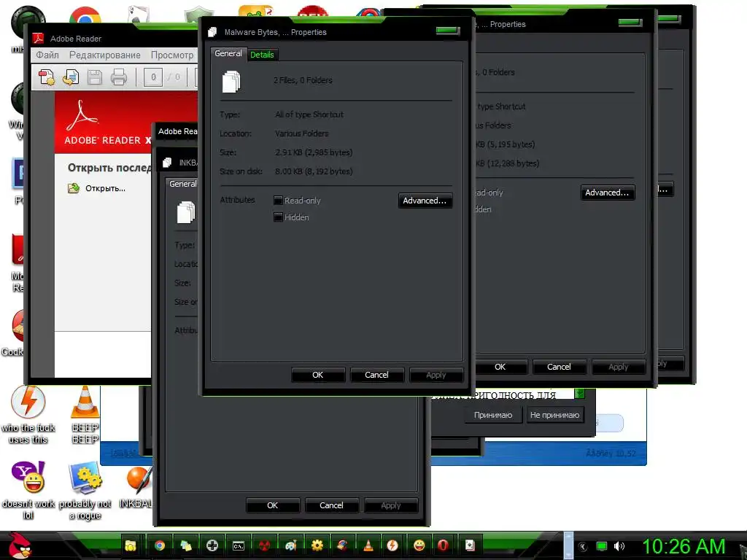Click the folder icon in the taskbar
Viewport: 747px width, 560px height.
coord(131,545)
